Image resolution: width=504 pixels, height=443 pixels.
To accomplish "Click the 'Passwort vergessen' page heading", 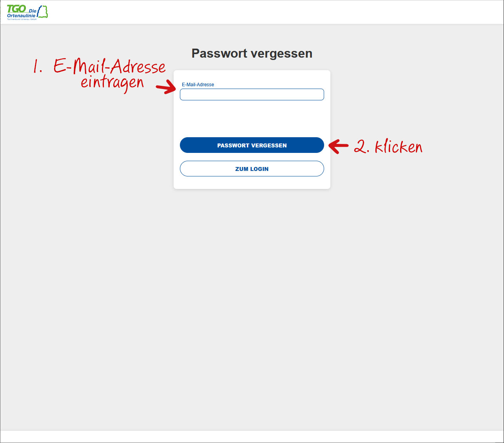I will (252, 53).
